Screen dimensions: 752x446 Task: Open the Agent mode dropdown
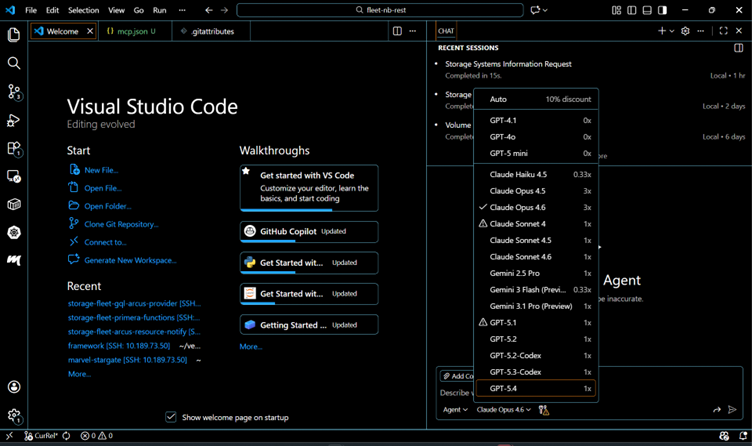pyautogui.click(x=455, y=410)
